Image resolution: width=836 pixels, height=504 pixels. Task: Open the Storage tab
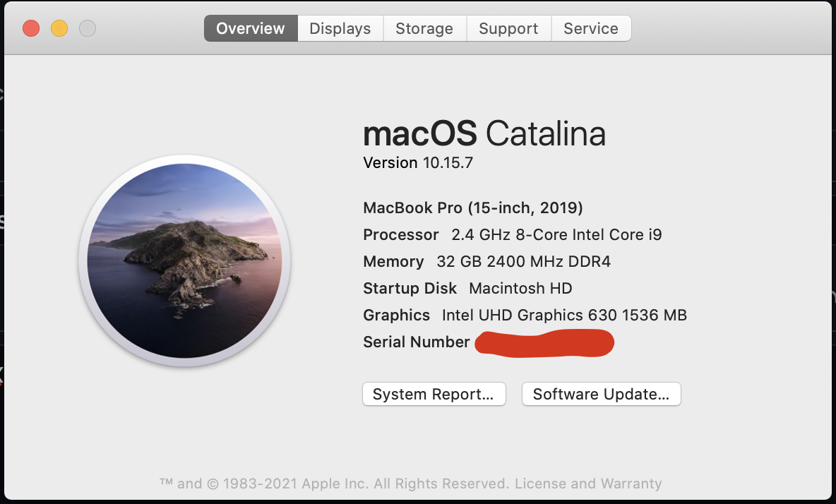424,28
